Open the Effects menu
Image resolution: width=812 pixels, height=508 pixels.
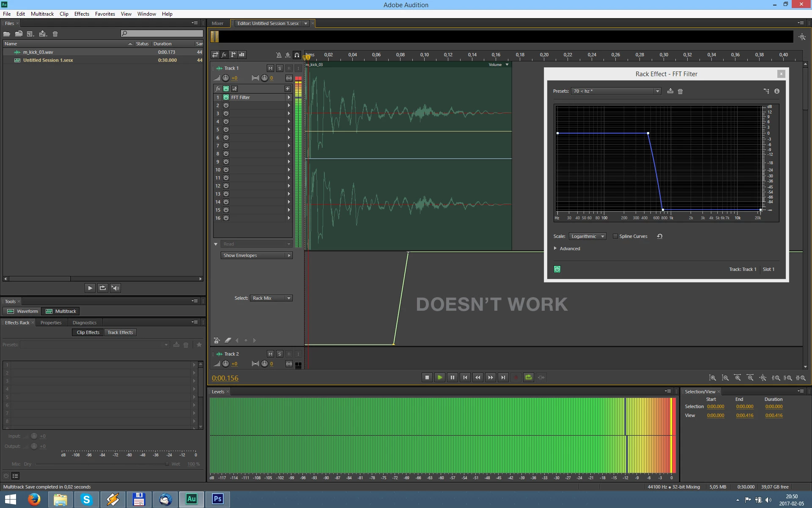[82, 14]
